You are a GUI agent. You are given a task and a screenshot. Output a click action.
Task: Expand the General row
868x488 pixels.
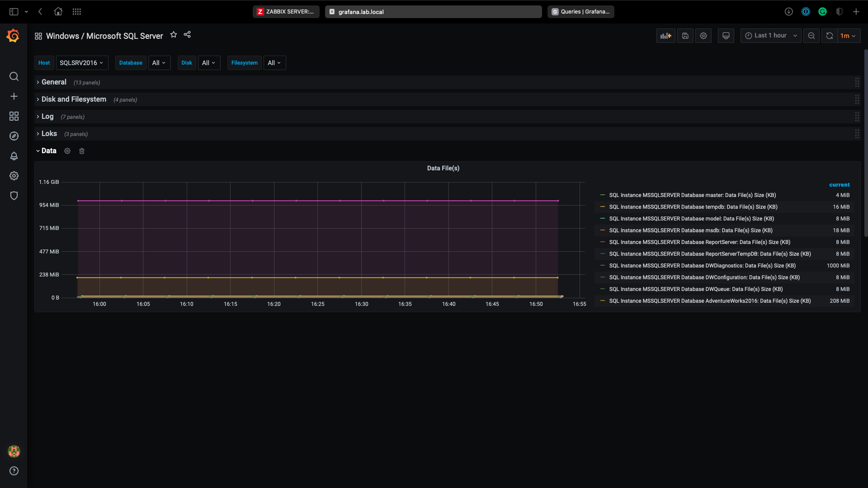click(54, 82)
